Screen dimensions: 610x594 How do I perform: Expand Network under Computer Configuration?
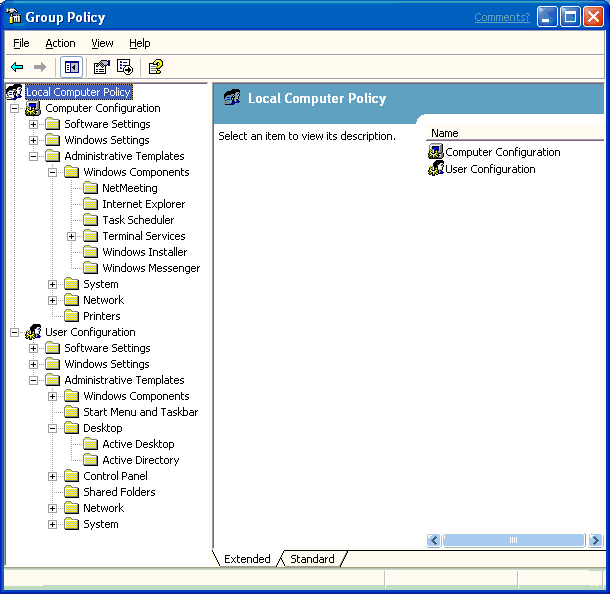(53, 300)
